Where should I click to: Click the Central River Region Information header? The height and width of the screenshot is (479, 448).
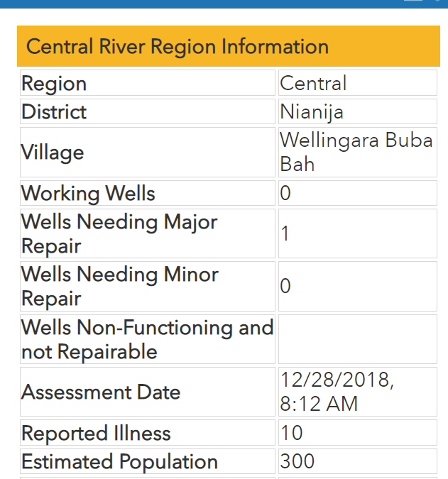click(x=229, y=46)
